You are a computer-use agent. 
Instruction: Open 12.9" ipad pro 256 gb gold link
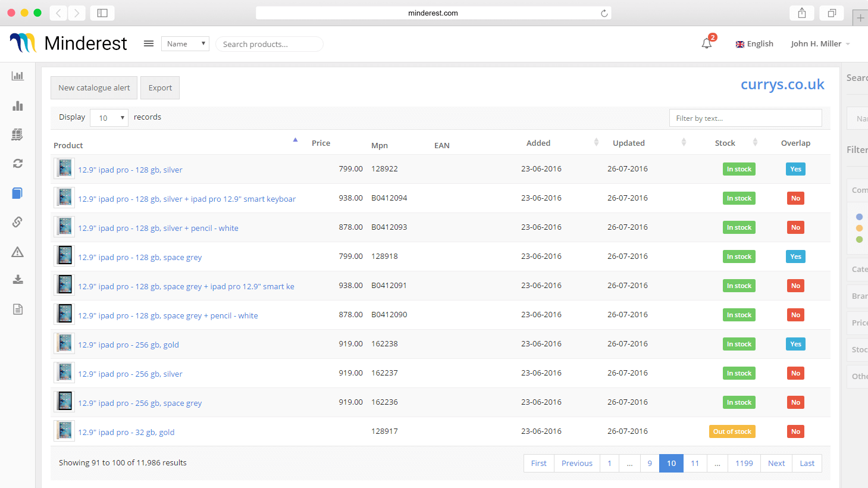coord(129,345)
